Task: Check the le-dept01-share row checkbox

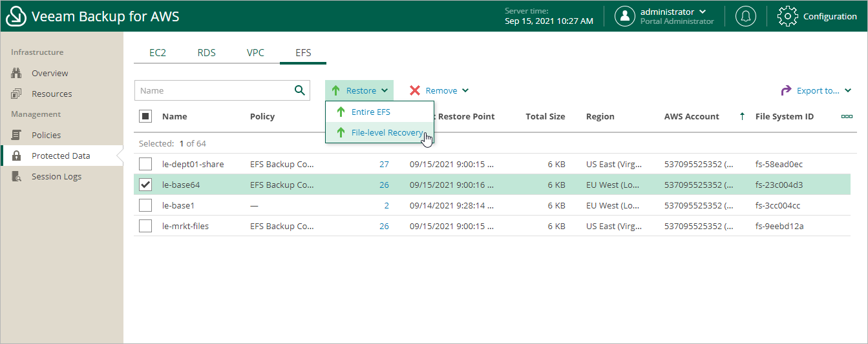Action: [x=145, y=164]
